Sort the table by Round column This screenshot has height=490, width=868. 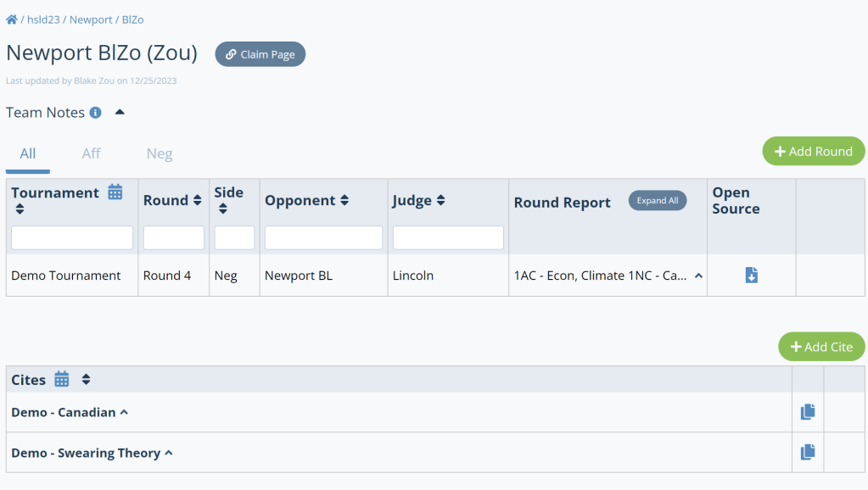point(198,201)
